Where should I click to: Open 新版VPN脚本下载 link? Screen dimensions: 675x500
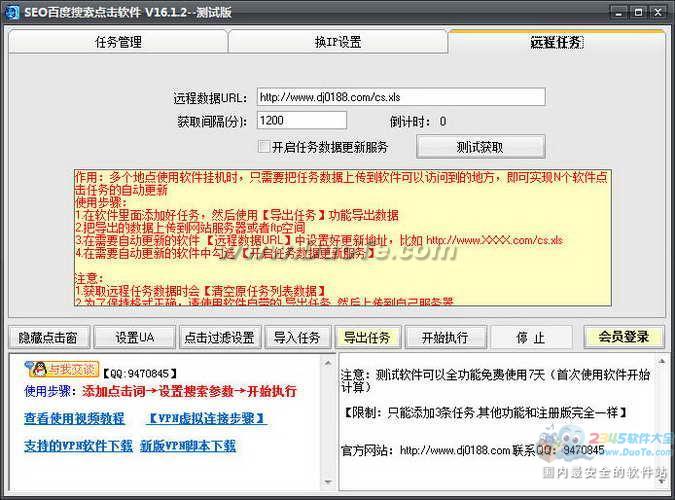click(188, 446)
